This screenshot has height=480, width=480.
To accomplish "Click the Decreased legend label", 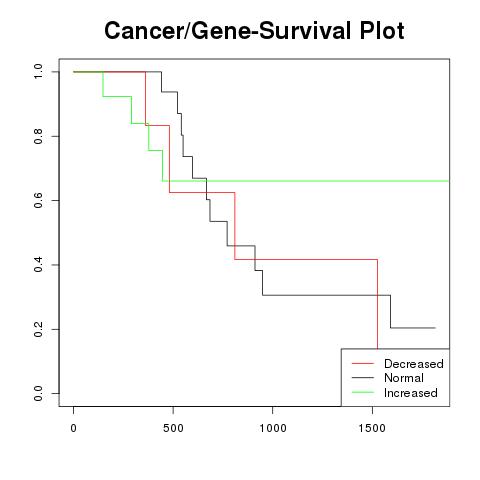I will [414, 364].
